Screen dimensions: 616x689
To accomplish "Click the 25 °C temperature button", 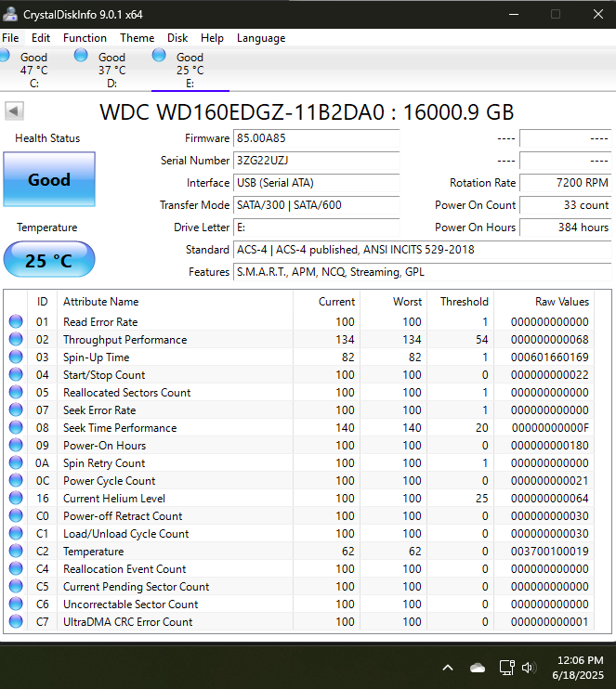I will [49, 259].
